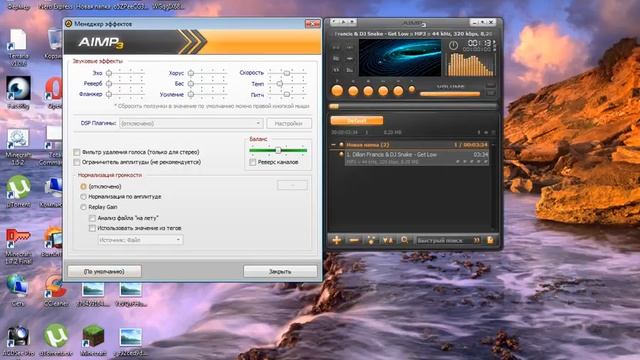Click the plus icon to add files to playlist
This screenshot has height=360, width=640.
pyautogui.click(x=336, y=240)
